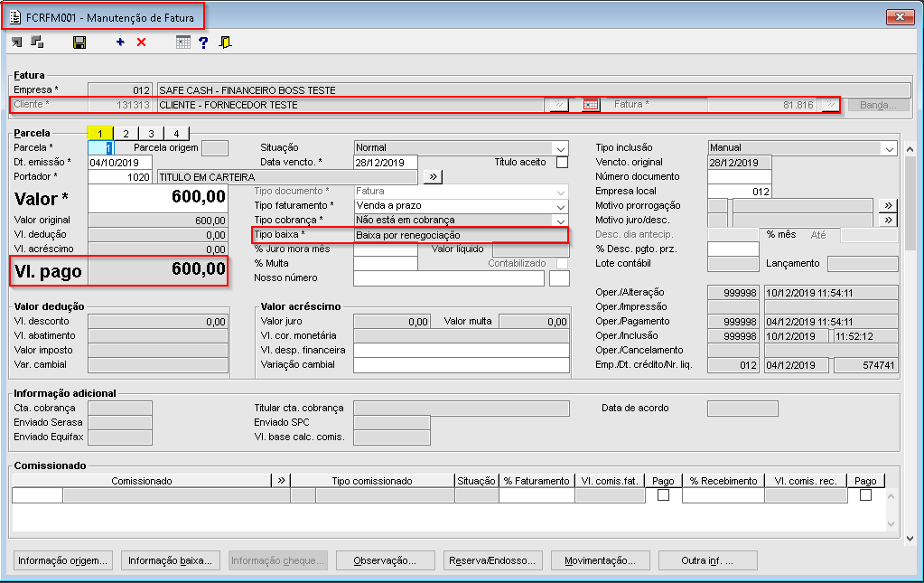Viewport: 924px width, 583px height.
Task: Click the liquidation number 574741
Action: (x=866, y=365)
